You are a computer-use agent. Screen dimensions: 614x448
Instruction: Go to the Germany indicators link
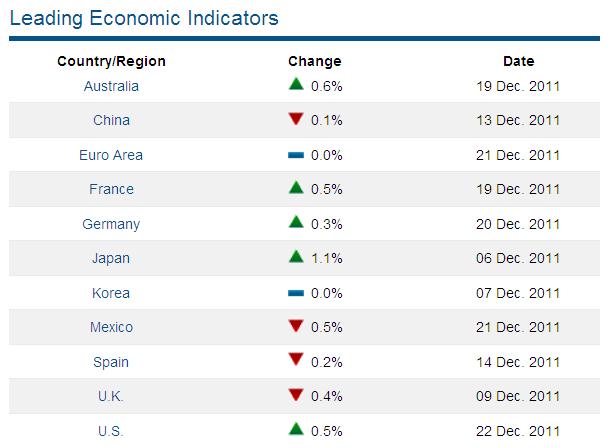pyautogui.click(x=111, y=224)
